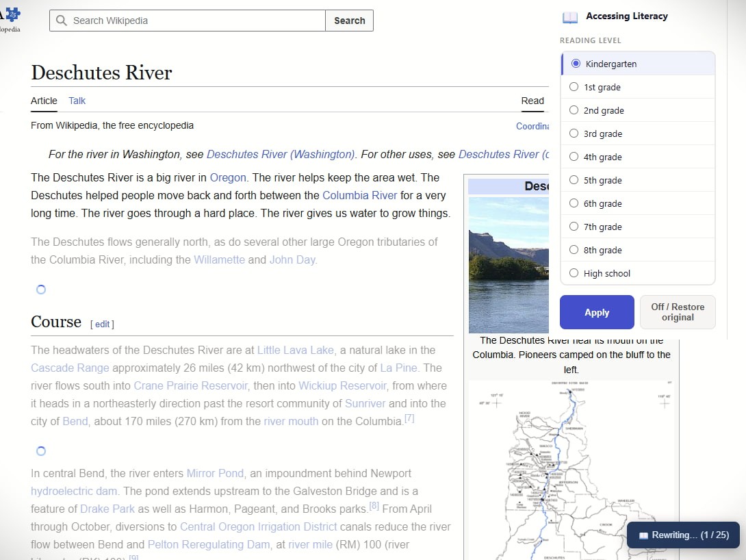Follow the La Pine link
746x560 pixels.
(x=399, y=368)
